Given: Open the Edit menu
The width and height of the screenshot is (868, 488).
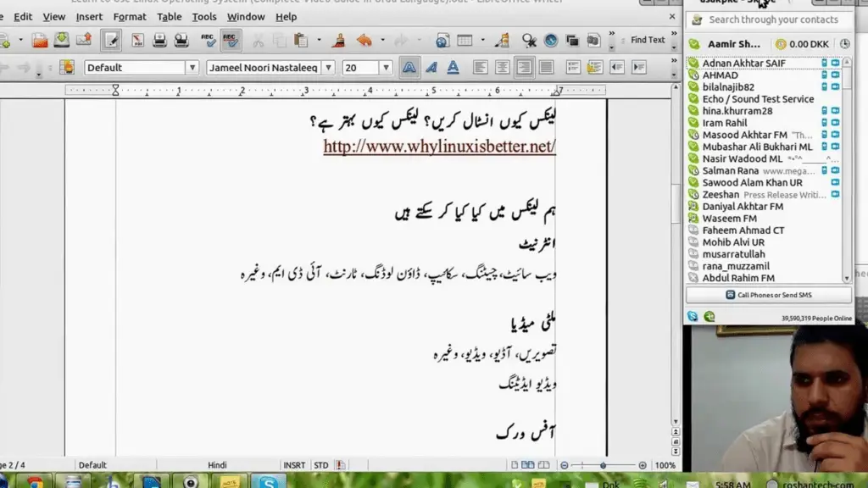Looking at the screenshot, I should point(23,17).
